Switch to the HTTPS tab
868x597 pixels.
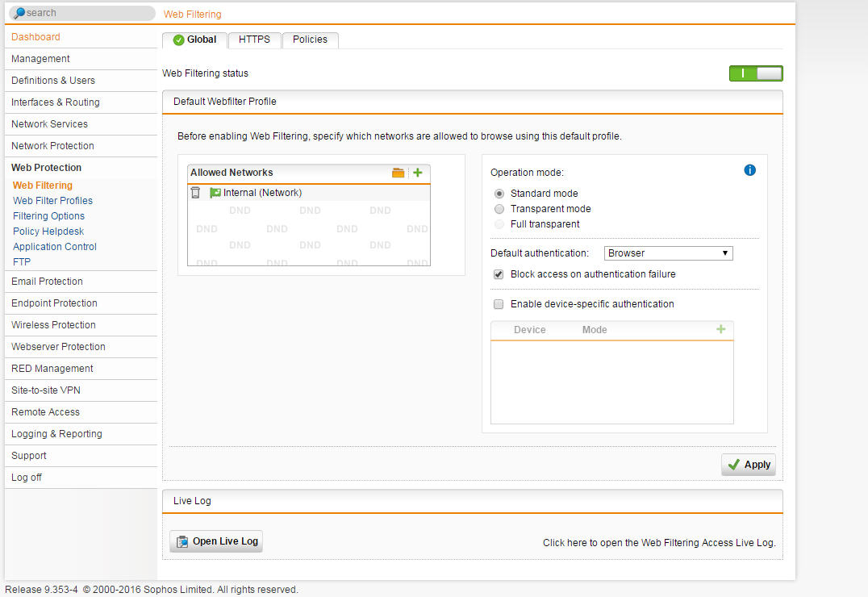[x=255, y=40]
